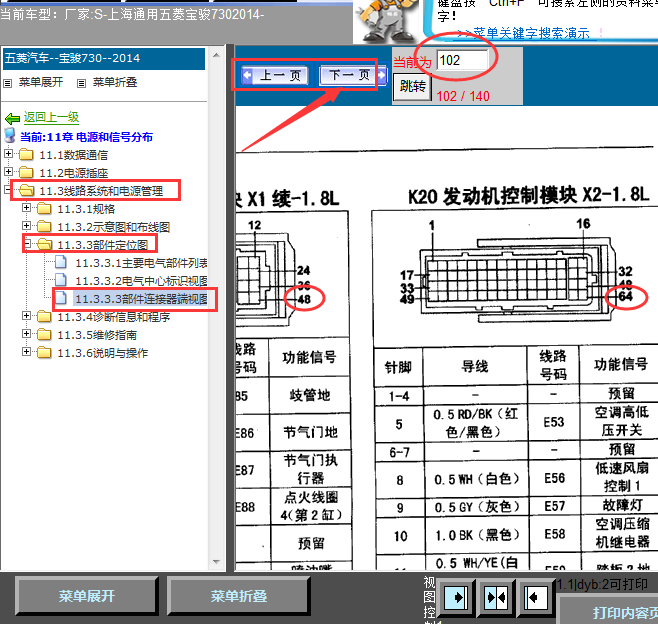Expand the 11.2电源插座 tree node

8,171
